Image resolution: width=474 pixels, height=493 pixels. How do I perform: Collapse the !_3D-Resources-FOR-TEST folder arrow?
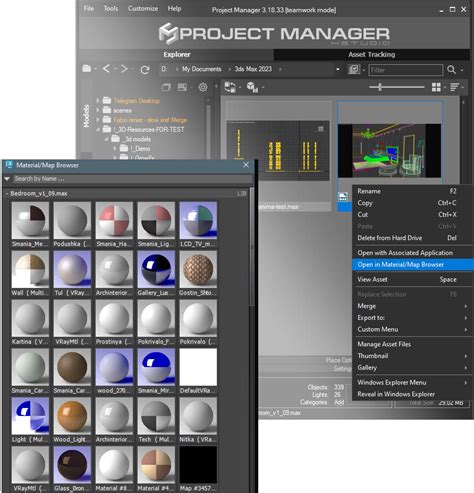point(98,129)
